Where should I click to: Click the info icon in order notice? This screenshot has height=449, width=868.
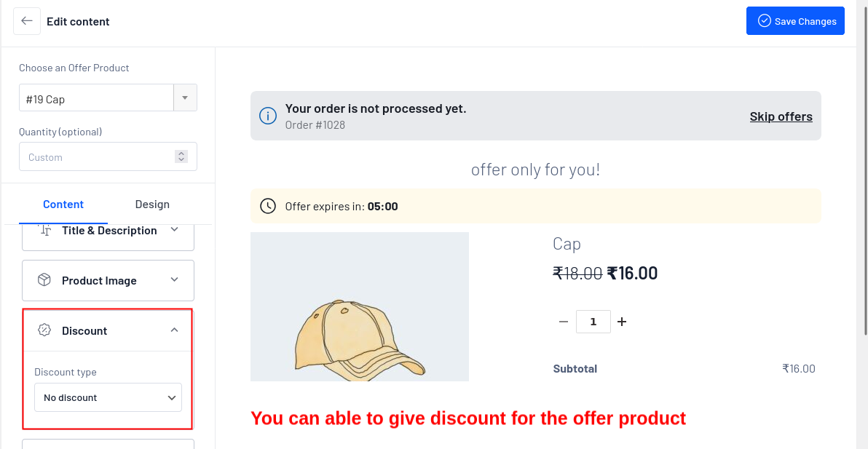click(x=268, y=116)
